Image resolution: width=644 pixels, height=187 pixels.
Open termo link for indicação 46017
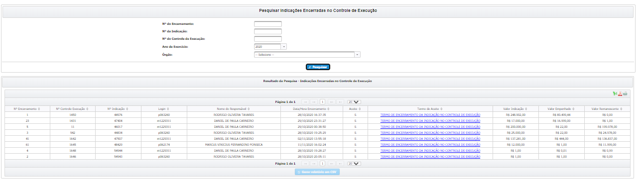[430, 126]
